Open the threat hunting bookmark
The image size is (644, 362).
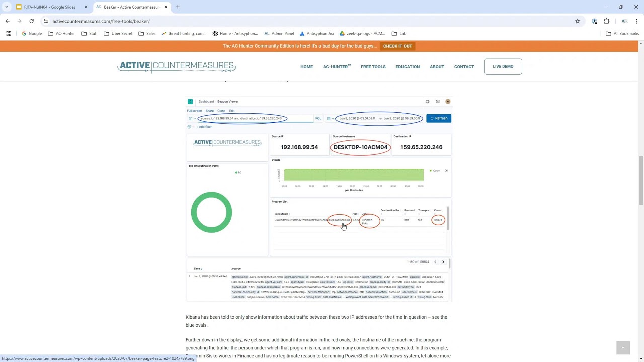click(184, 33)
